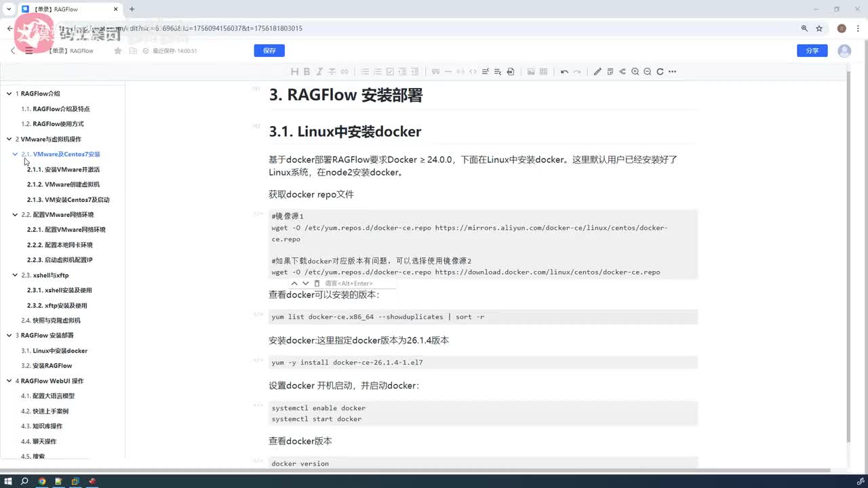Open Chrome from the taskbar
The height and width of the screenshot is (488, 868).
tap(42, 481)
